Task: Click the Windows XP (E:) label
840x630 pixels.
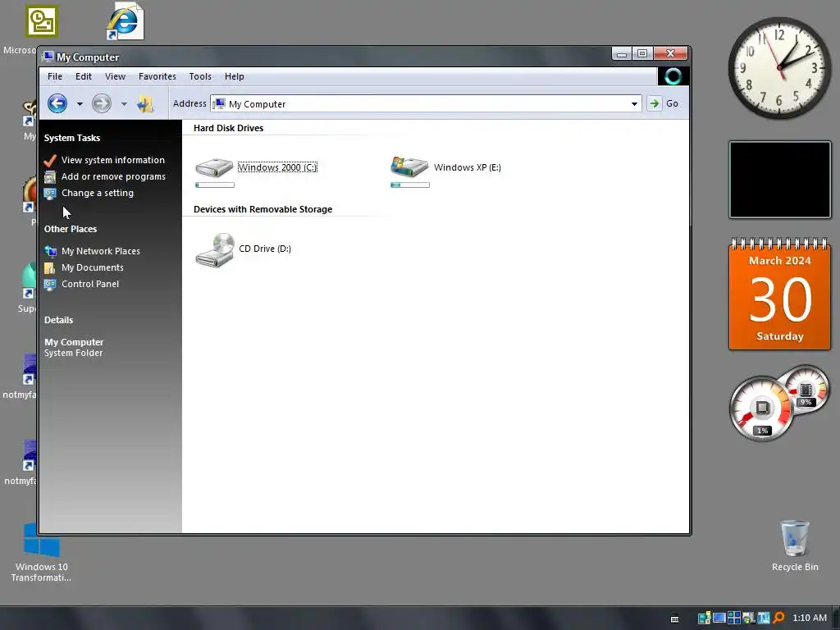Action: tap(467, 167)
